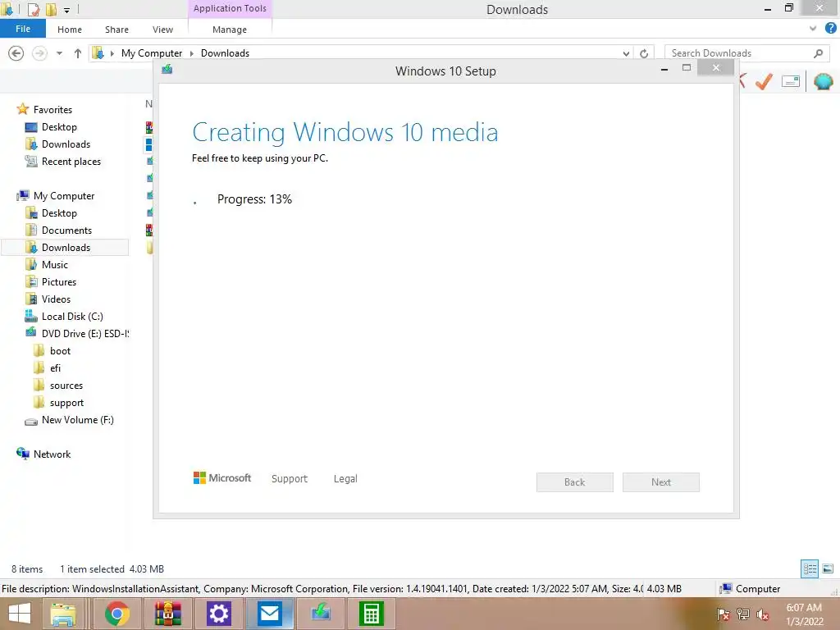Open the Mail app on taskbar
The image size is (840, 630).
(x=269, y=614)
